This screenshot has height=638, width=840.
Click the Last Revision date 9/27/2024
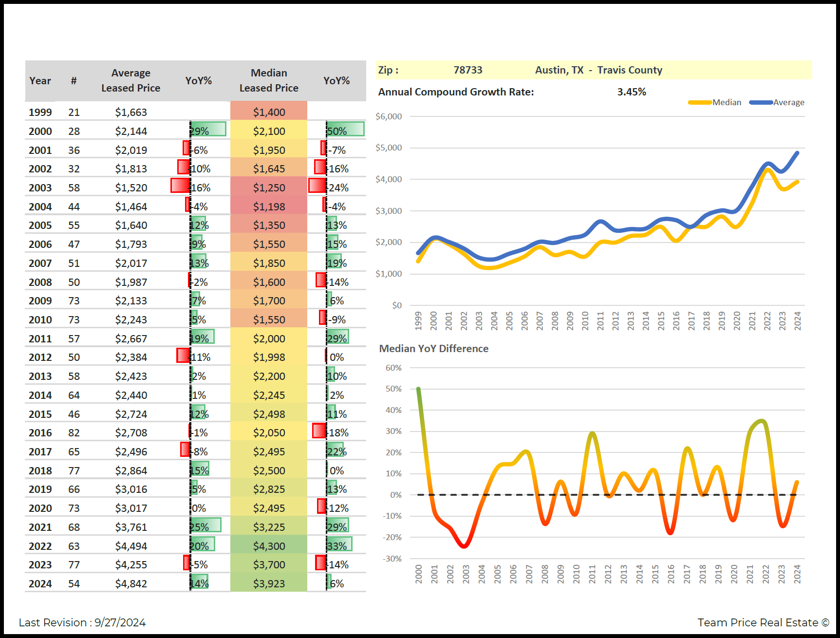120,622
